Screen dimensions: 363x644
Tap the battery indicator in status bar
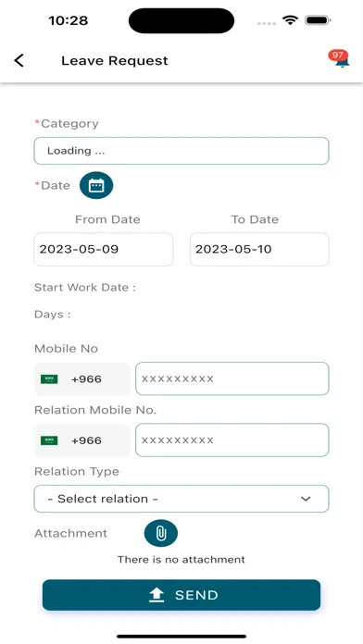pyautogui.click(x=318, y=20)
